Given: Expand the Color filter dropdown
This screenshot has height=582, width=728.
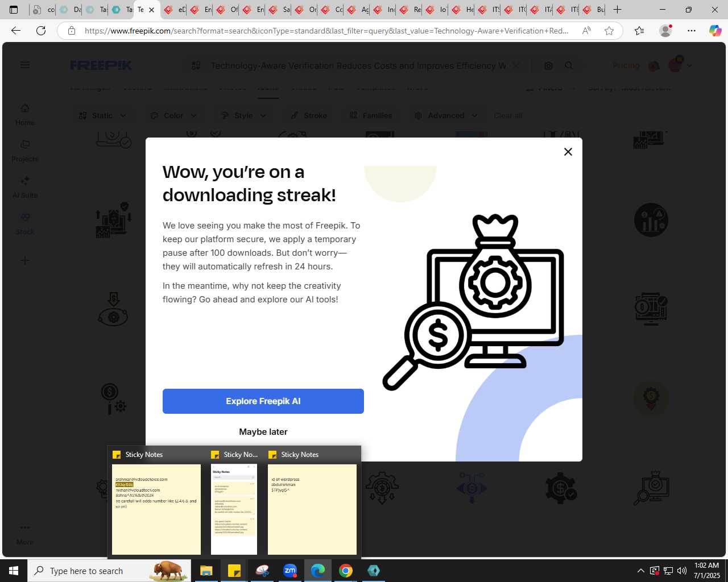Looking at the screenshot, I should [173, 115].
